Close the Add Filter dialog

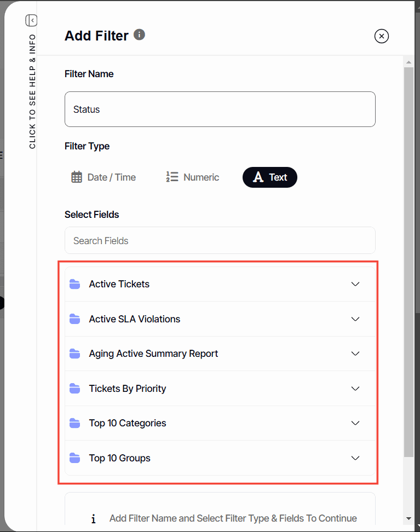tap(382, 36)
